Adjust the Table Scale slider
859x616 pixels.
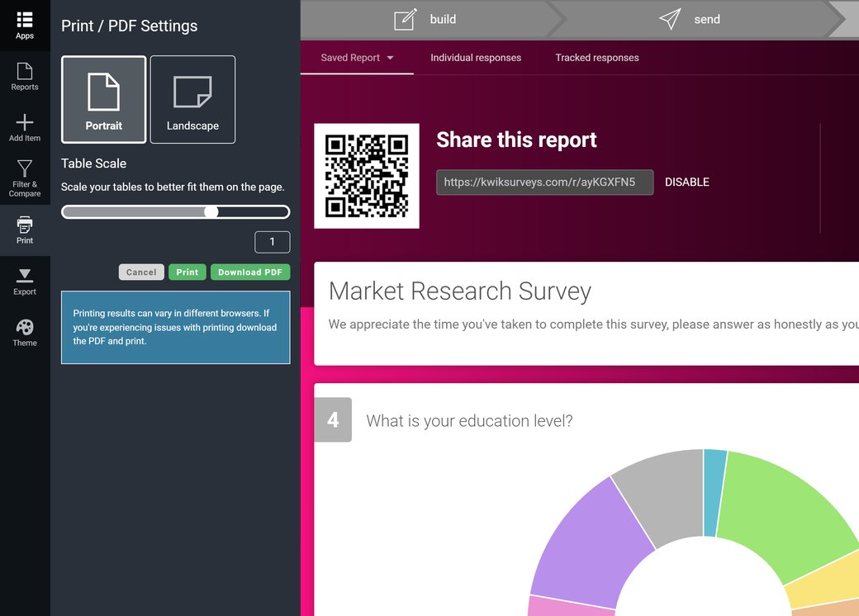pyautogui.click(x=211, y=212)
